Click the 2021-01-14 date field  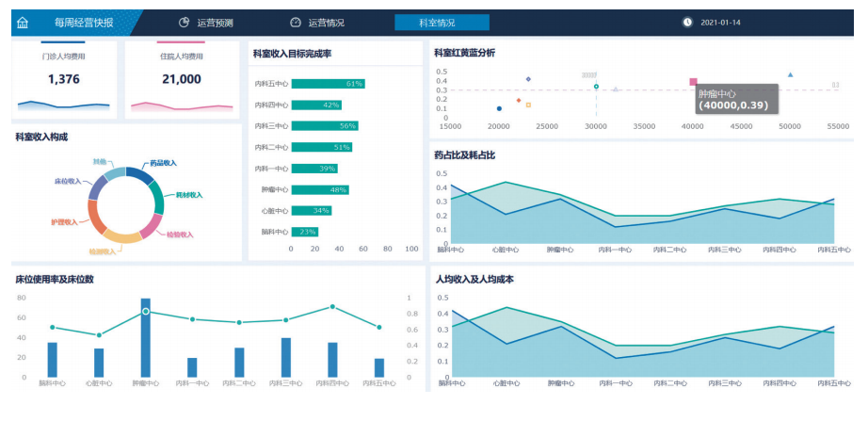point(720,22)
